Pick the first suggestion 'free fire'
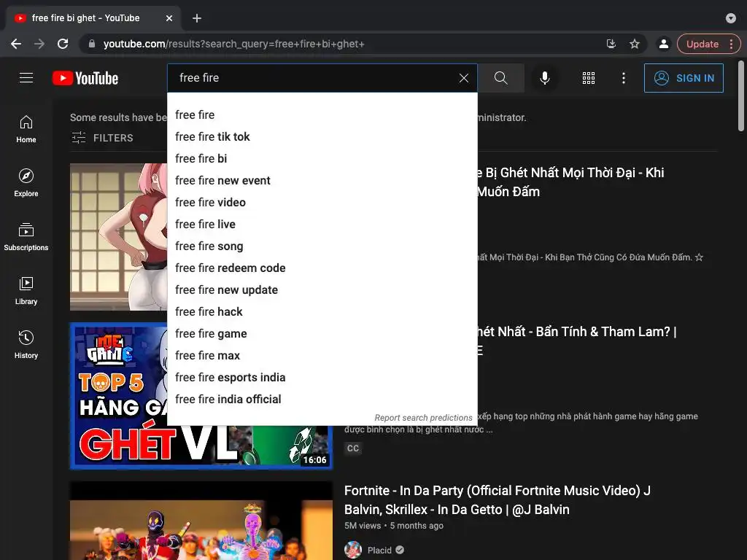Viewport: 747px width, 560px height. pyautogui.click(x=322, y=114)
